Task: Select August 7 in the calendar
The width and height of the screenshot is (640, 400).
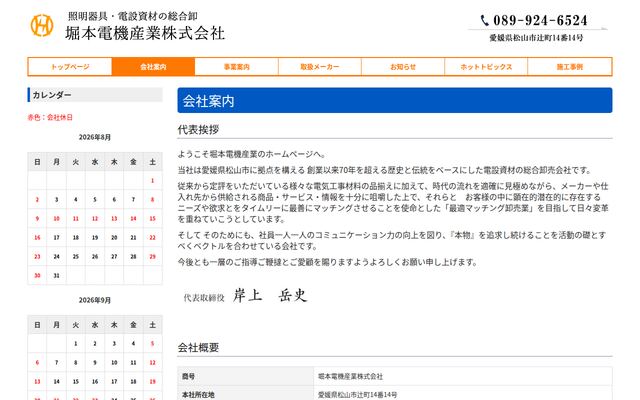Action: [x=133, y=200]
